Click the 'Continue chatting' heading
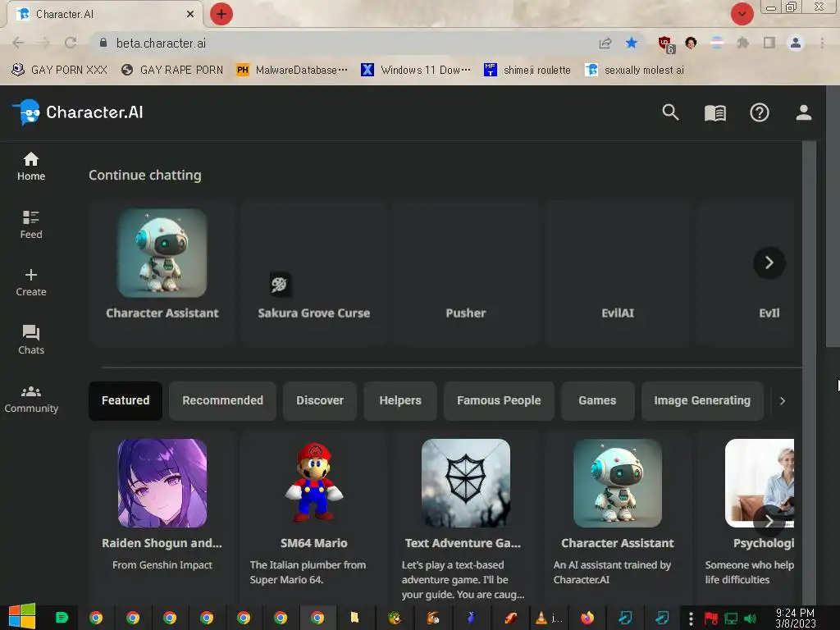Viewport: 840px width, 630px height. click(145, 176)
